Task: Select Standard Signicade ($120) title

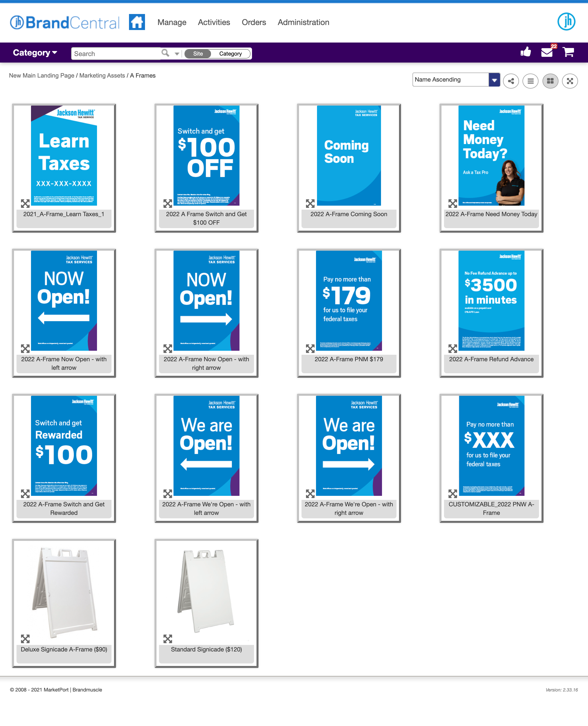Action: pos(206,649)
